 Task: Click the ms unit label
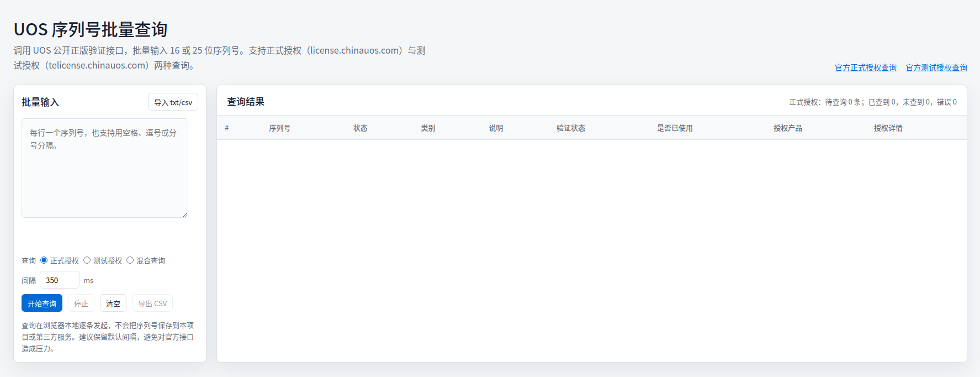click(x=88, y=281)
